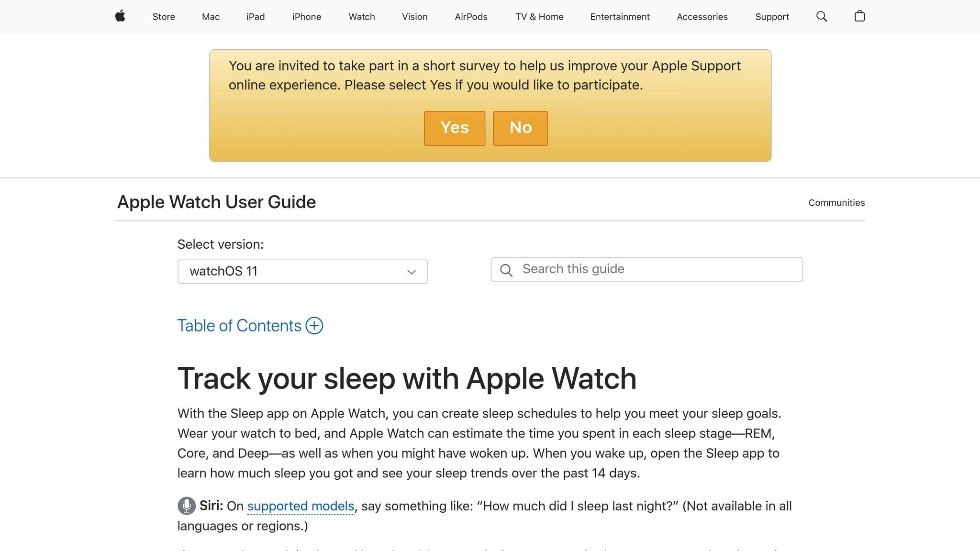The height and width of the screenshot is (551, 980).
Task: Open the Accessories menu
Action: [702, 17]
